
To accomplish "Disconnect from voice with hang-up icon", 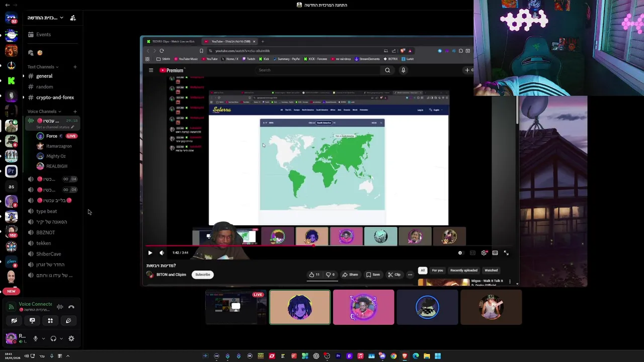I will (71, 307).
